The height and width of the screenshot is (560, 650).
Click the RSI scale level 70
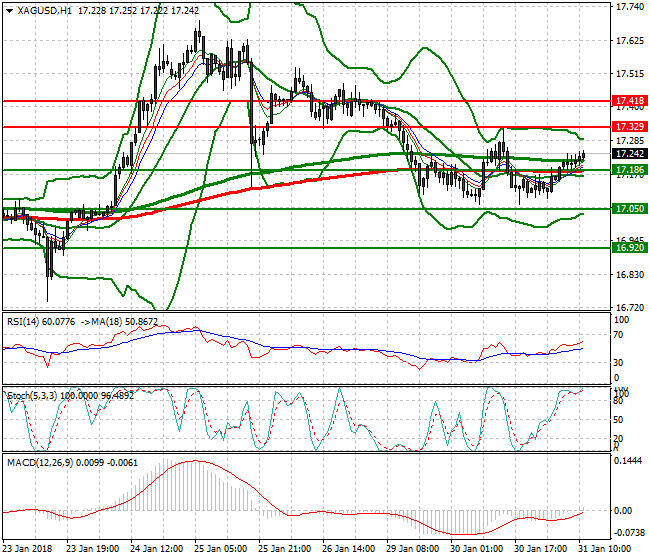pos(618,335)
